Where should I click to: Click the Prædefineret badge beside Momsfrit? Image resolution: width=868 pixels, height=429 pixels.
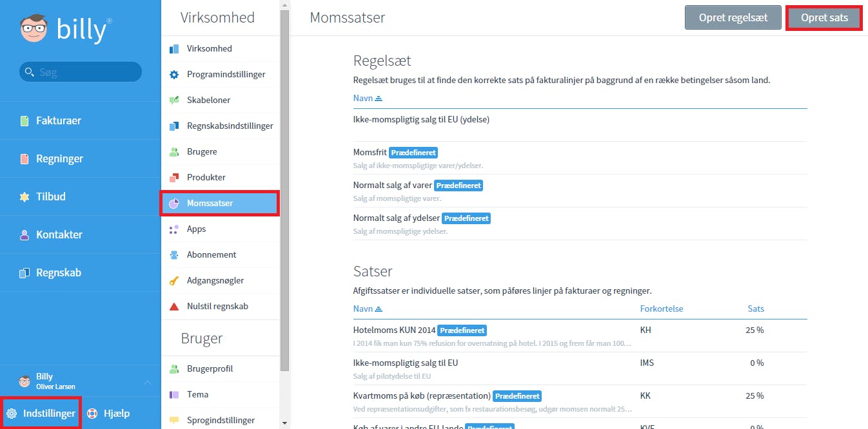(413, 153)
